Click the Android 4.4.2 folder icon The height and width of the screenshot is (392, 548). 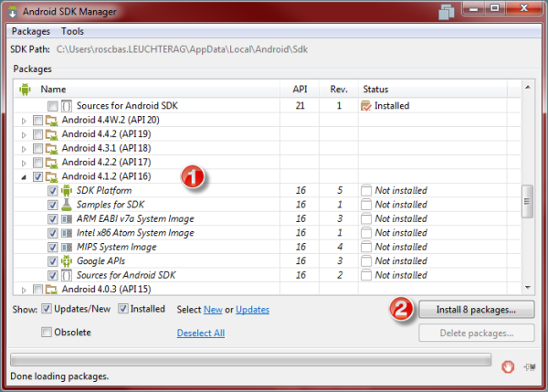coord(51,134)
